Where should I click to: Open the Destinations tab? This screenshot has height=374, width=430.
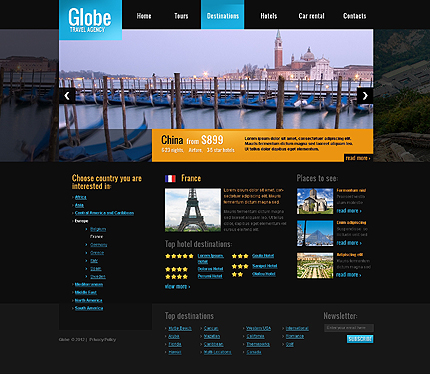[x=223, y=15]
